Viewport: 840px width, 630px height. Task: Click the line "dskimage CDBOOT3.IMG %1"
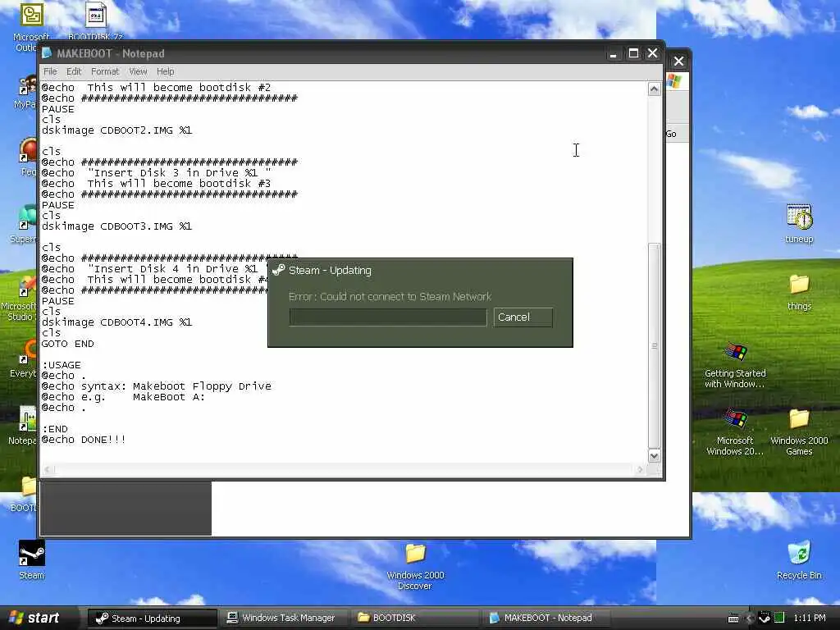coord(116,226)
